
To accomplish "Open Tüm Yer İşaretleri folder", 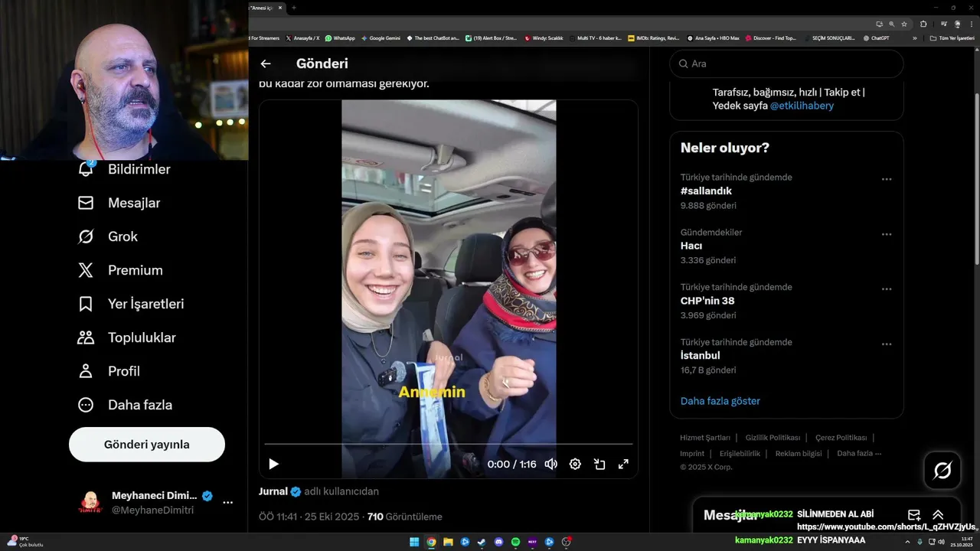I will pyautogui.click(x=952, y=37).
